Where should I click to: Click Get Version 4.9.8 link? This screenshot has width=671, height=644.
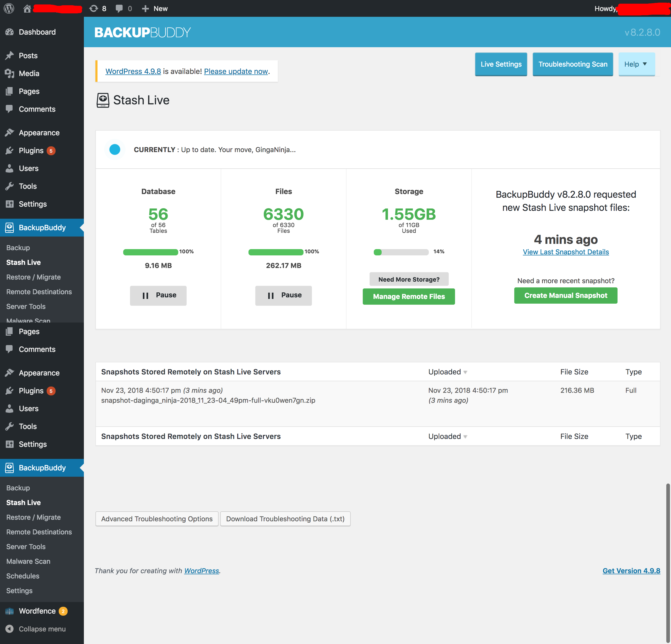(x=631, y=571)
